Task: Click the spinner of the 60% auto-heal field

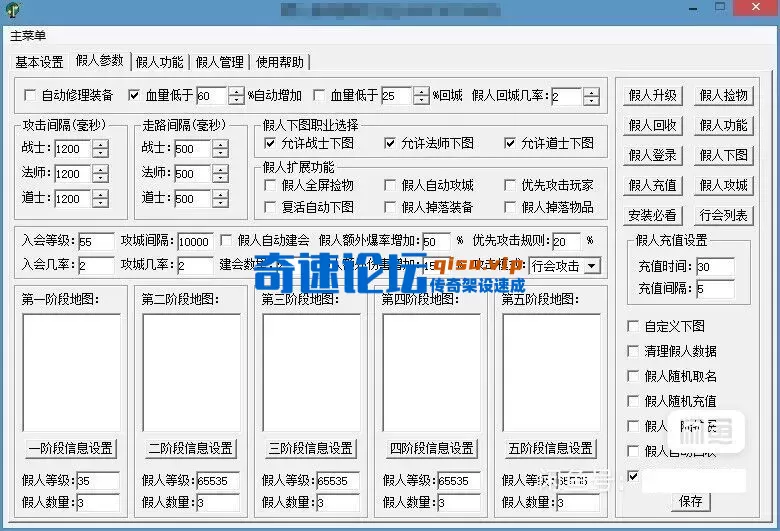Action: pyautogui.click(x=236, y=96)
